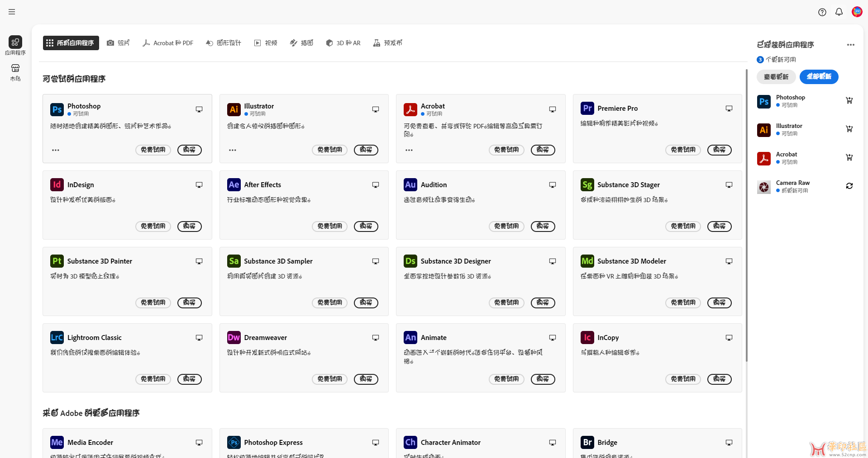The height and width of the screenshot is (458, 868).
Task: Click the After Effects Ae icon
Action: point(234,184)
